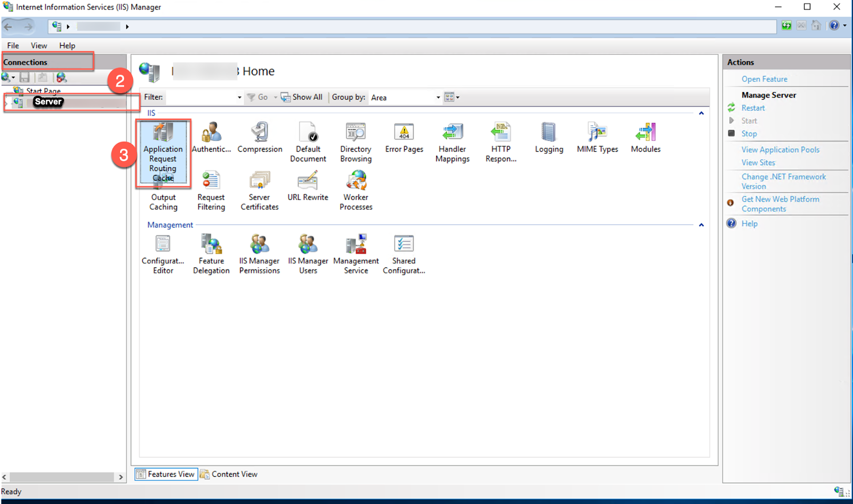Open Application Request Routing Cache feature
Viewport: 853px width, 504px height.
coord(163,153)
